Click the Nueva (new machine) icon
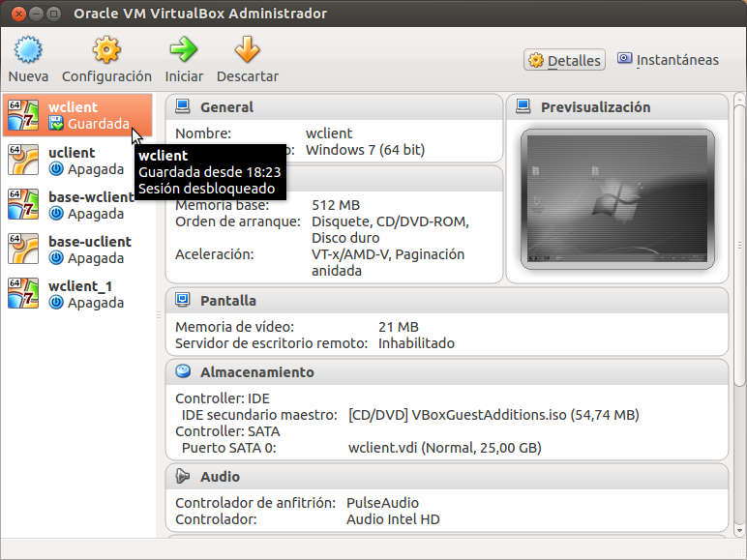This screenshot has width=747, height=560. pyautogui.click(x=28, y=49)
